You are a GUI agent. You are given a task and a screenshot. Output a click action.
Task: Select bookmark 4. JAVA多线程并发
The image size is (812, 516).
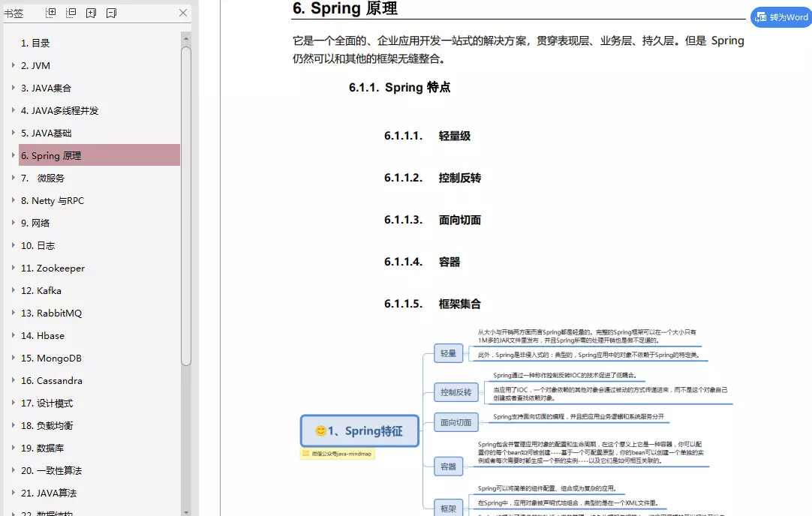tap(59, 111)
